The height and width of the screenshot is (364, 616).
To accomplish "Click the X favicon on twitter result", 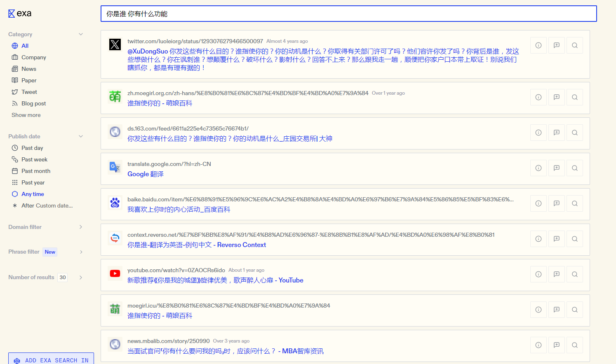I will [115, 44].
